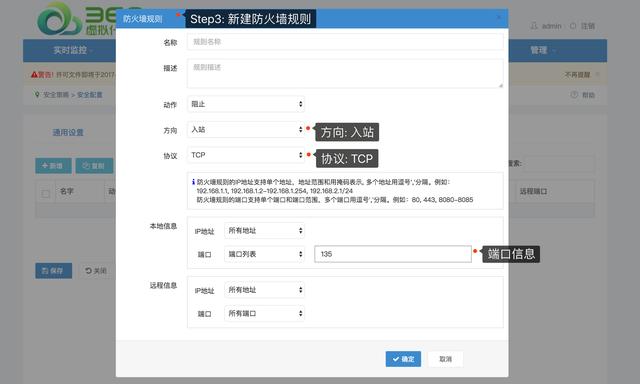Click the 名称 rule name input field
The height and width of the screenshot is (384, 640).
(345, 42)
